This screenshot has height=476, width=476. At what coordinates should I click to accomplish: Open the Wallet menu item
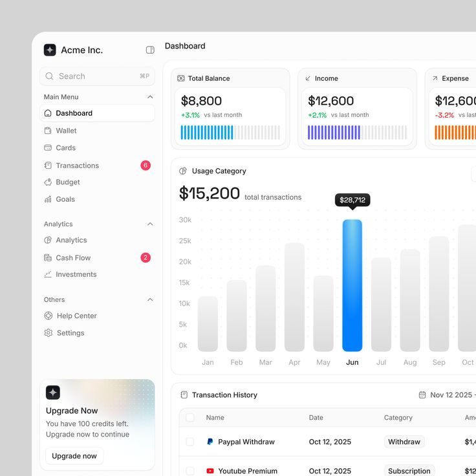click(97, 131)
